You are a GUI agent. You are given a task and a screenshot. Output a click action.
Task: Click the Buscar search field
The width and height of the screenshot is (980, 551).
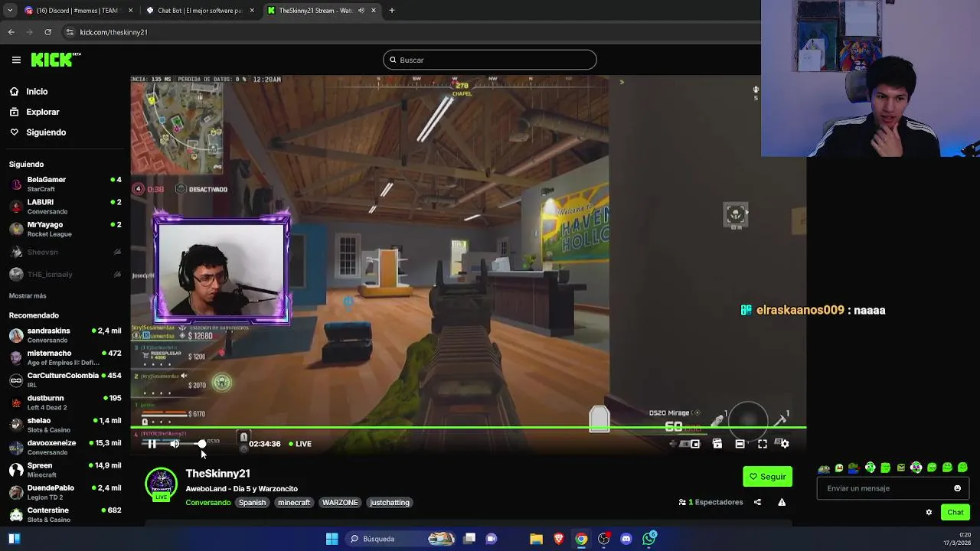[490, 60]
